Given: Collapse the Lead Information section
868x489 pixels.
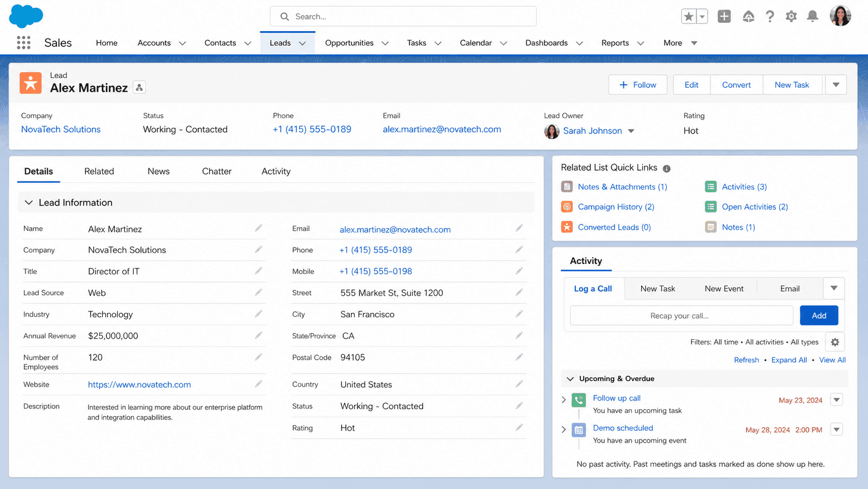Looking at the screenshot, I should (29, 203).
